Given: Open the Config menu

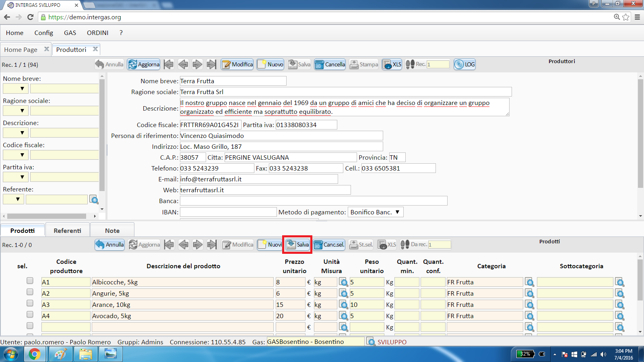Looking at the screenshot, I should tap(43, 33).
